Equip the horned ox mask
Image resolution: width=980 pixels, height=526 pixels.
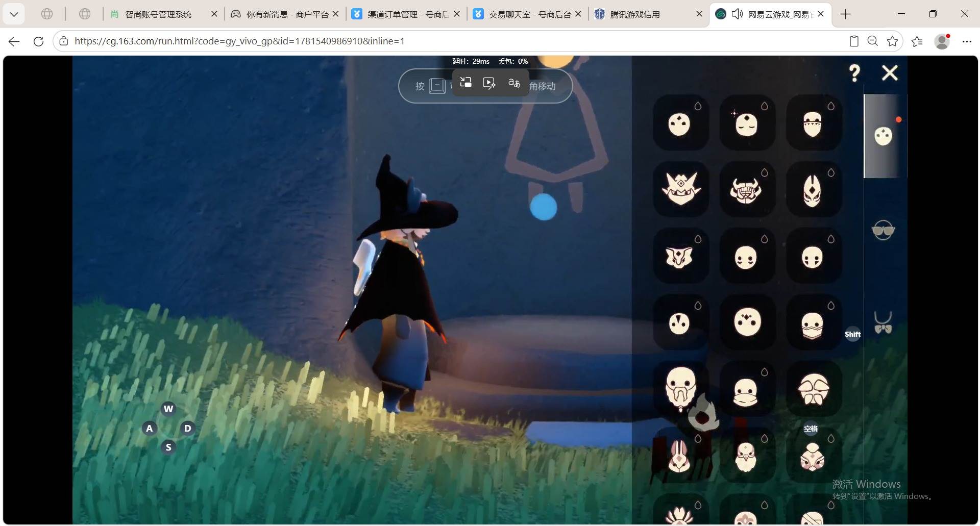[x=747, y=189]
